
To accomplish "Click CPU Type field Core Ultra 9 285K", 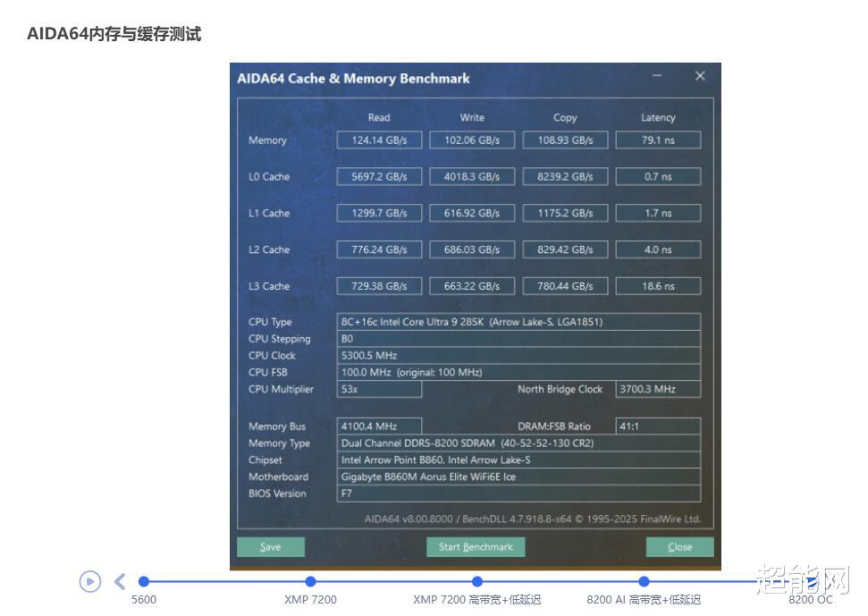I will point(518,322).
